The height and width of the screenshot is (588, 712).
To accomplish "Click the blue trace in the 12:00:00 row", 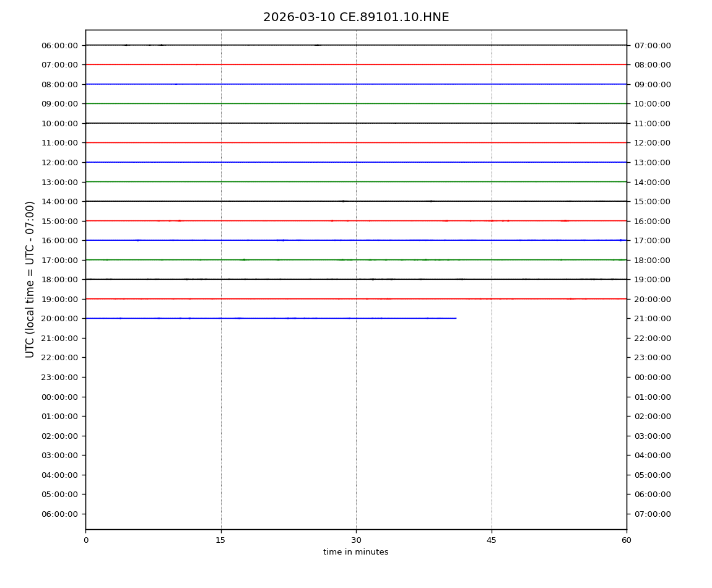I will [356, 162].
